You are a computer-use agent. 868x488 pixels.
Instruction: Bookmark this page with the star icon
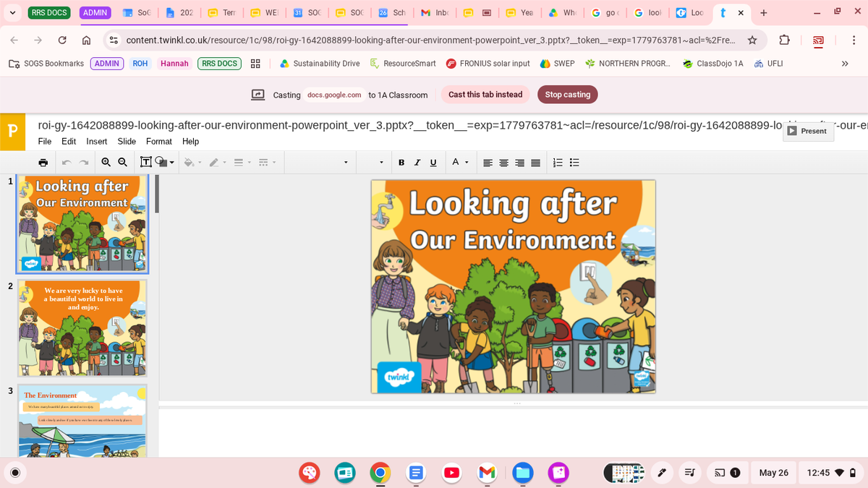point(752,40)
